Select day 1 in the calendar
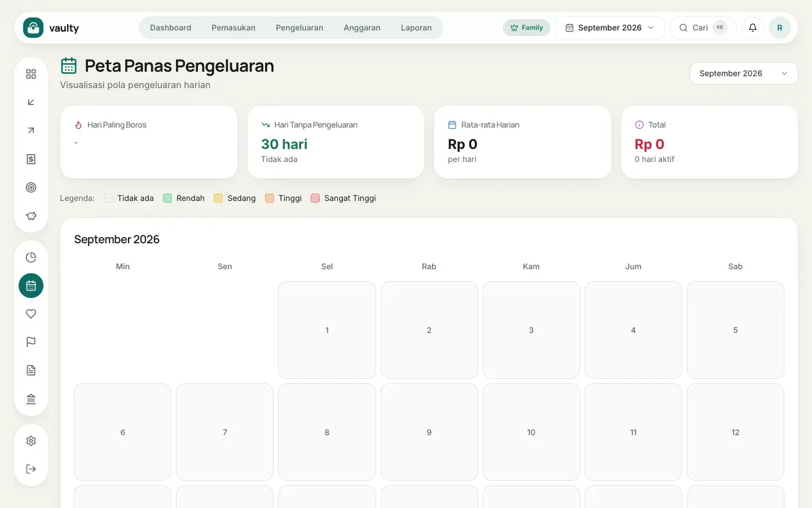 coord(327,330)
